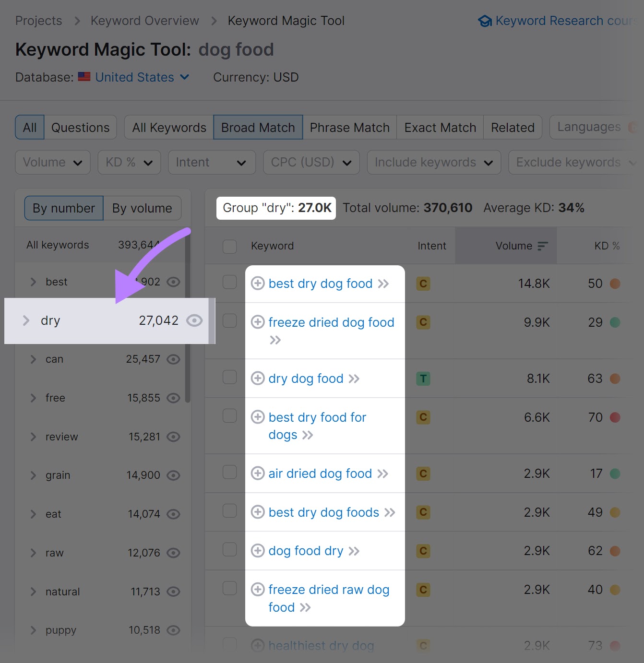Click the "C" intent badge for "freeze dried dog food"
Viewport: 644px width, 663px height.
coord(423,322)
